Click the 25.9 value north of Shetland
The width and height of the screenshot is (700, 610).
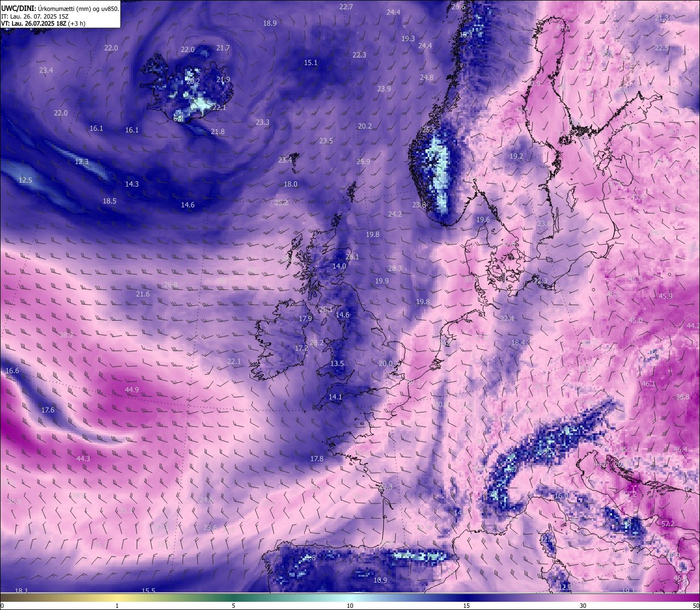(x=363, y=161)
